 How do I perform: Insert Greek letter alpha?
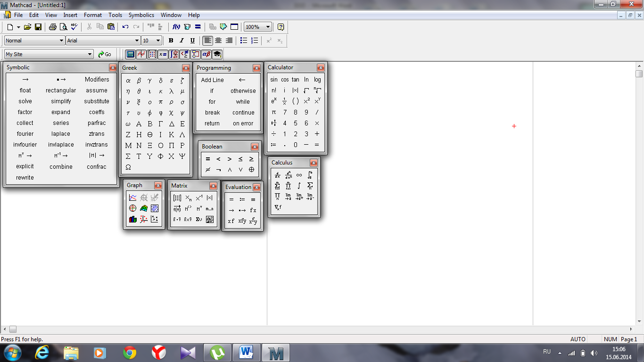pos(128,81)
